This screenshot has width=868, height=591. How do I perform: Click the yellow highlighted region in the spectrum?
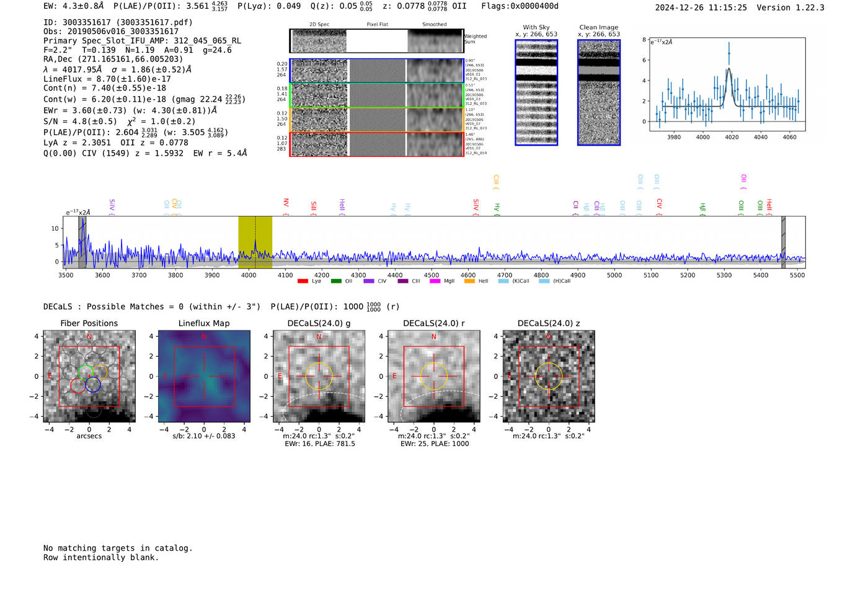(255, 242)
